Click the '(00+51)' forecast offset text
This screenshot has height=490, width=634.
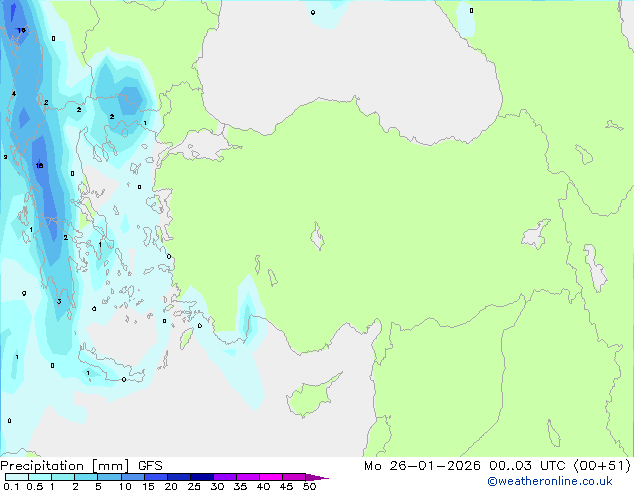(x=602, y=466)
